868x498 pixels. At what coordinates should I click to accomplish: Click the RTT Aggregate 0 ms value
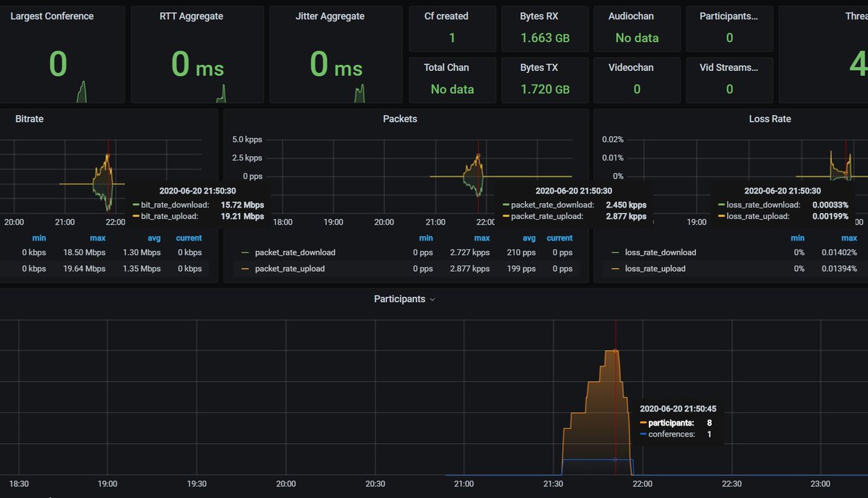tap(197, 64)
